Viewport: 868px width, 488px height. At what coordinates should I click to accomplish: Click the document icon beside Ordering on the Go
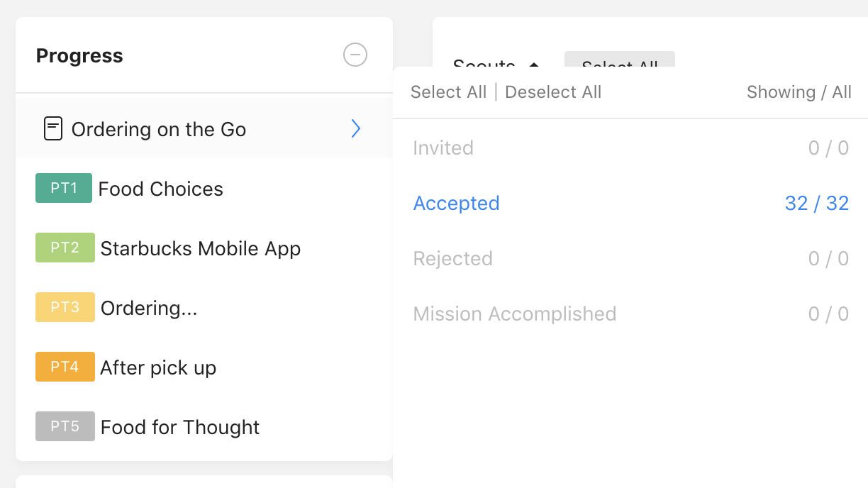[53, 128]
